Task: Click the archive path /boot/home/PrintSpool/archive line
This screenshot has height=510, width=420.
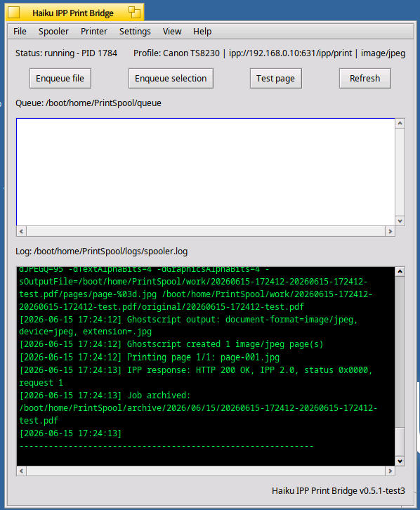Action: point(198,408)
